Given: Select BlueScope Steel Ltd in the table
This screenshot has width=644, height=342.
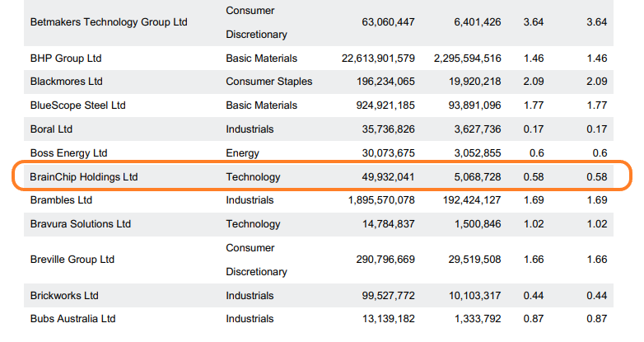Looking at the screenshot, I should [77, 105].
